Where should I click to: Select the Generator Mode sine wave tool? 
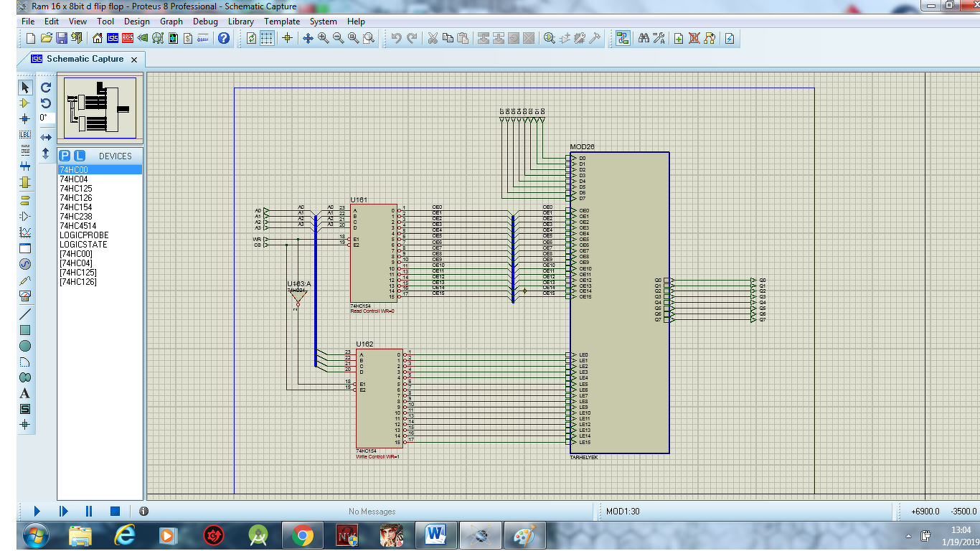point(25,264)
